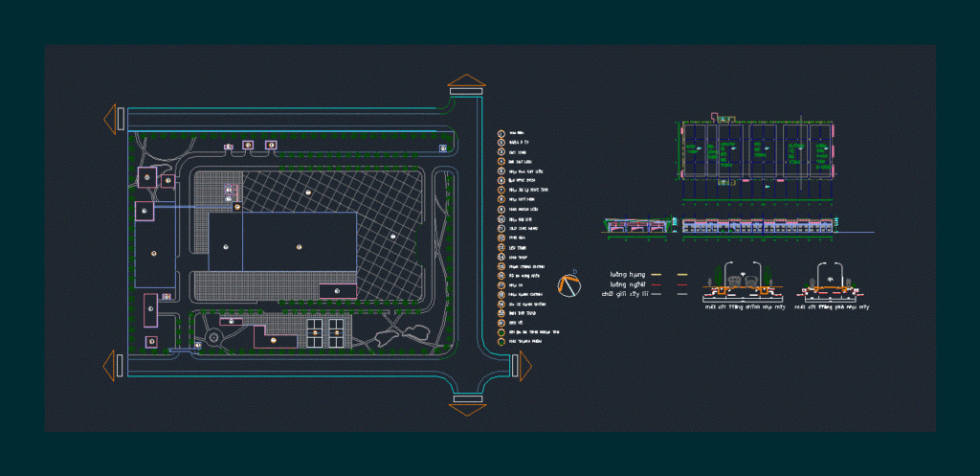
Task: Click the last green tree legend circle
Action: tap(501, 342)
